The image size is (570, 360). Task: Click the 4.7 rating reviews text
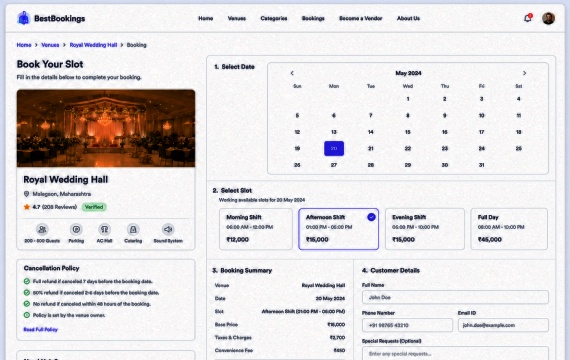(x=55, y=207)
